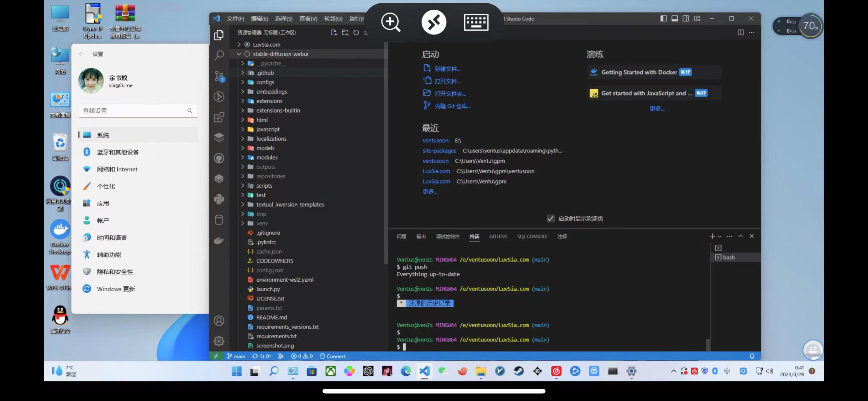Customize layout icon in title bar
Image resolution: width=868 pixels, height=401 pixels.
coord(697,18)
